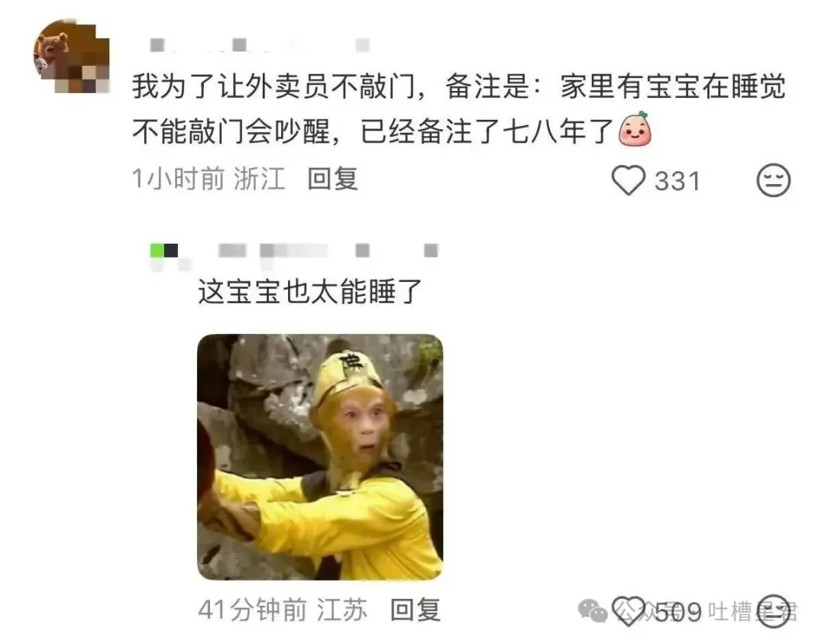Like the reply with 509 likes

(628, 611)
